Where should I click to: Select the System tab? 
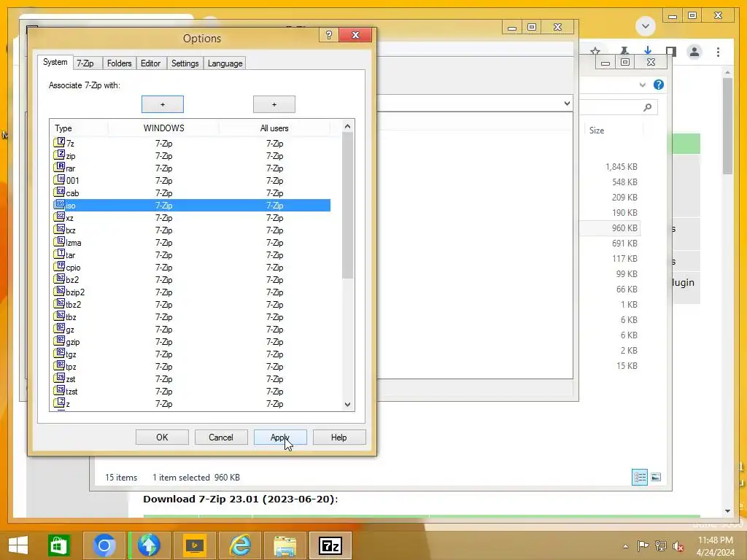(x=55, y=62)
